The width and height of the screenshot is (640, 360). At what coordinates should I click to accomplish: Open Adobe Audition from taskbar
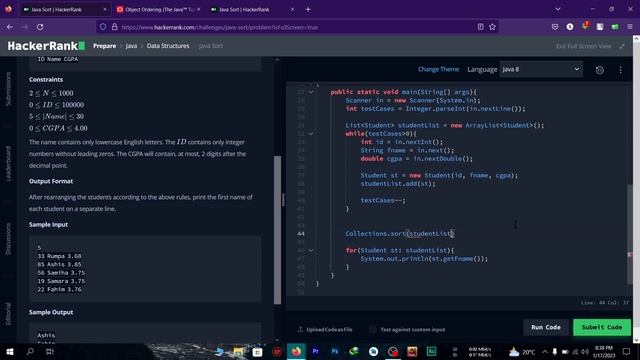point(431,351)
